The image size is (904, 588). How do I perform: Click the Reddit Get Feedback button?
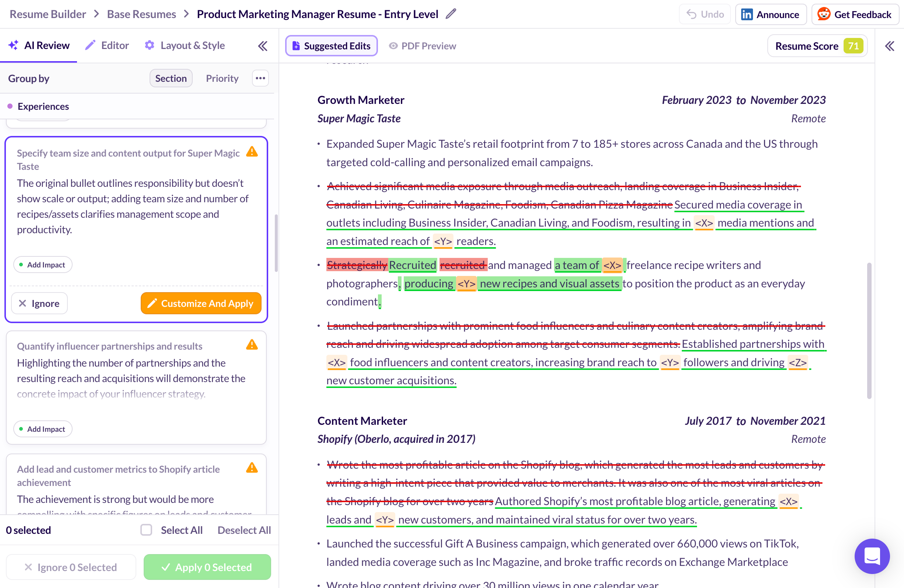tap(855, 14)
